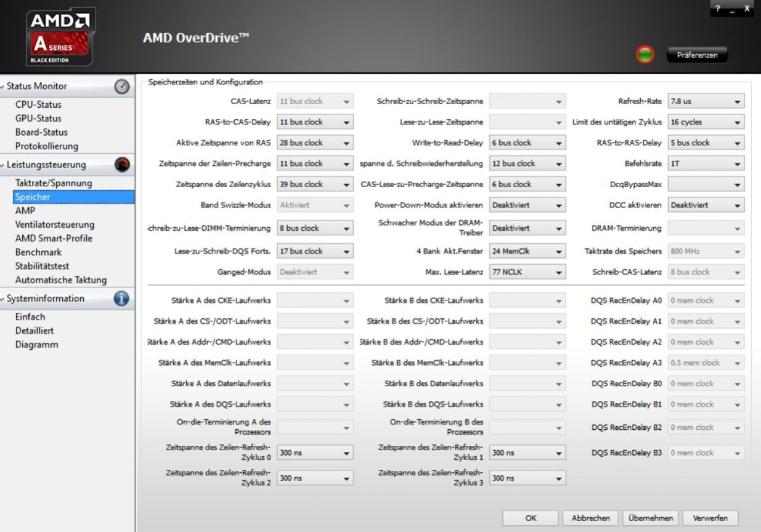This screenshot has height=532, width=761.
Task: Open Zeitspanne des Zeilenzyklus dropdown
Action: coord(315,184)
